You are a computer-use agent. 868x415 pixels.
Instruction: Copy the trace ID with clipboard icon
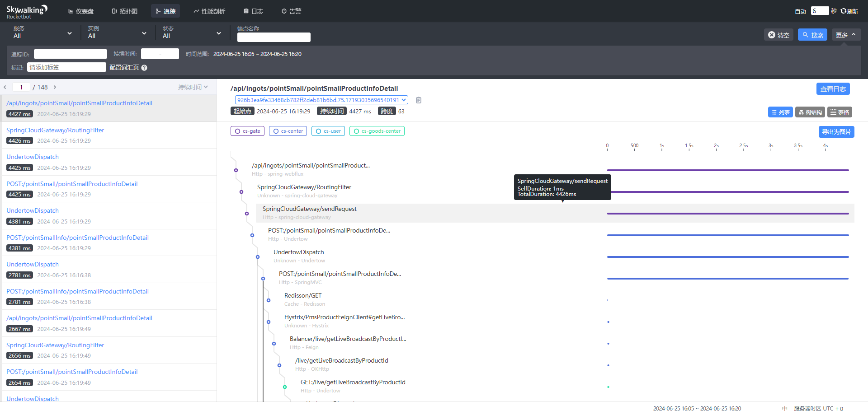click(x=419, y=100)
